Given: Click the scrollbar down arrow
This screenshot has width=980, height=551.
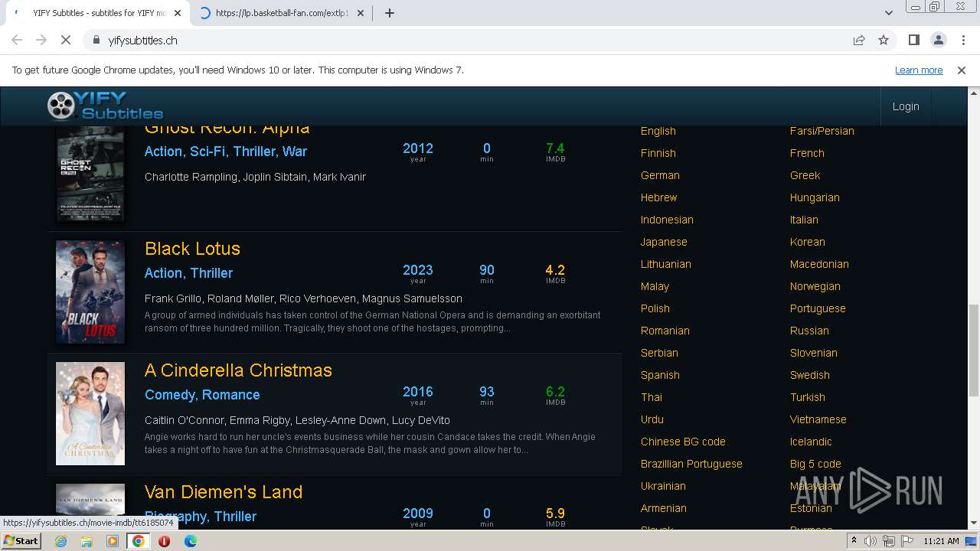Looking at the screenshot, I should pos(973,523).
